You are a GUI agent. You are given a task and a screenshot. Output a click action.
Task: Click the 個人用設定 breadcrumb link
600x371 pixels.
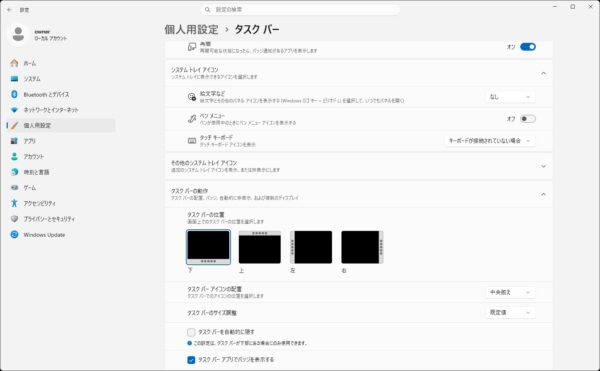(191, 29)
